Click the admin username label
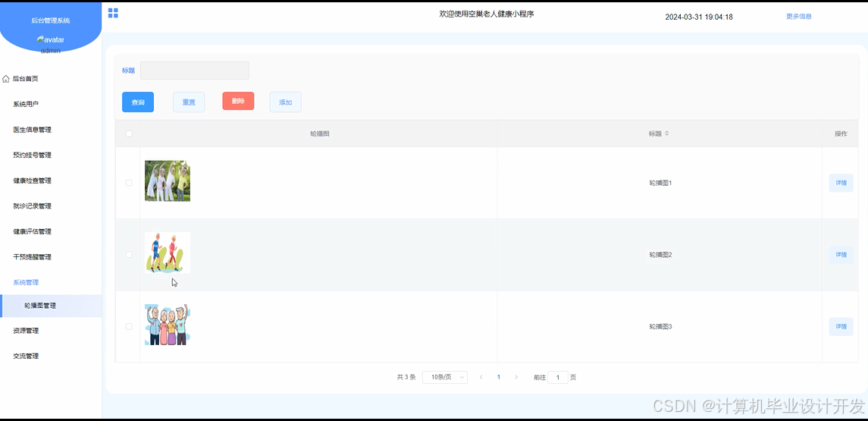The height and width of the screenshot is (421, 868). pyautogui.click(x=50, y=51)
